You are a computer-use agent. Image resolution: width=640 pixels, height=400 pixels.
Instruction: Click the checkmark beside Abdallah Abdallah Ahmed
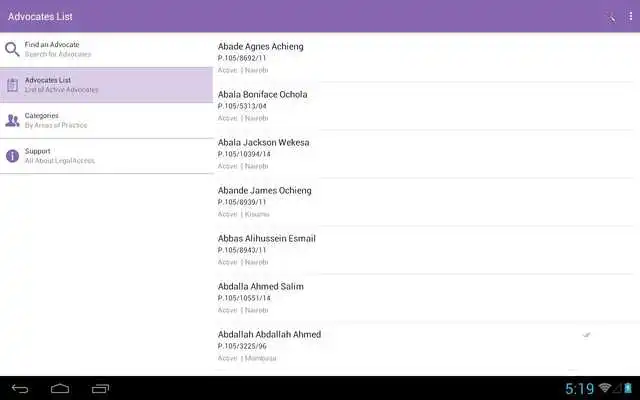coord(587,335)
